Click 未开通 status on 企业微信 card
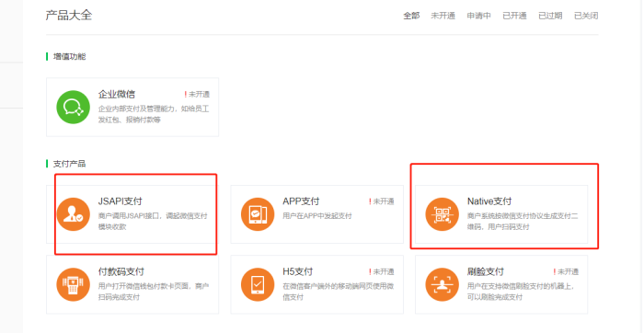The image size is (644, 333). pyautogui.click(x=197, y=95)
